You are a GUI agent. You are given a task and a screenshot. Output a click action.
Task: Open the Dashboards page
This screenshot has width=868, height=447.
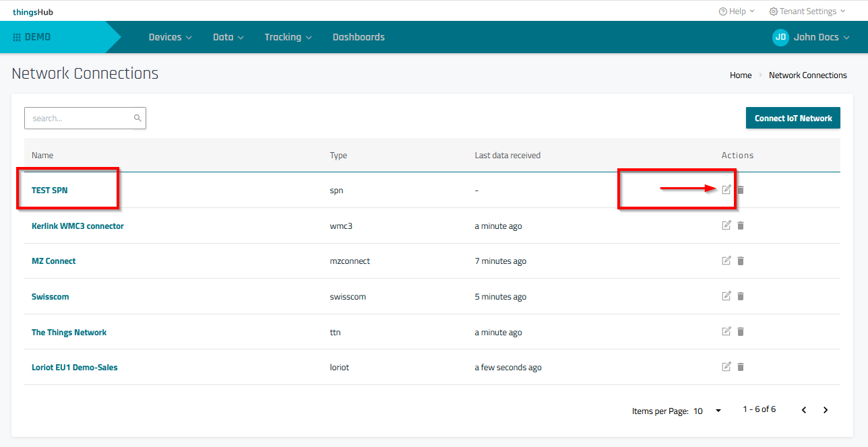[x=359, y=37]
